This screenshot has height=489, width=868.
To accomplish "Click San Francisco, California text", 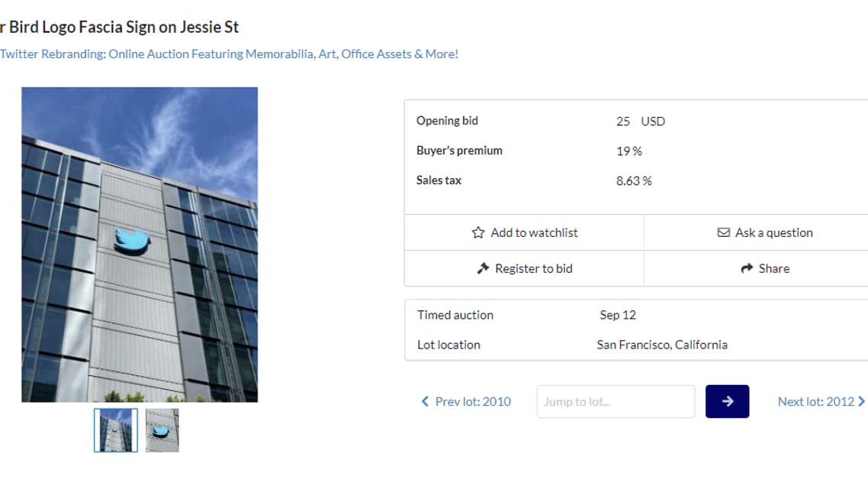I will (662, 345).
